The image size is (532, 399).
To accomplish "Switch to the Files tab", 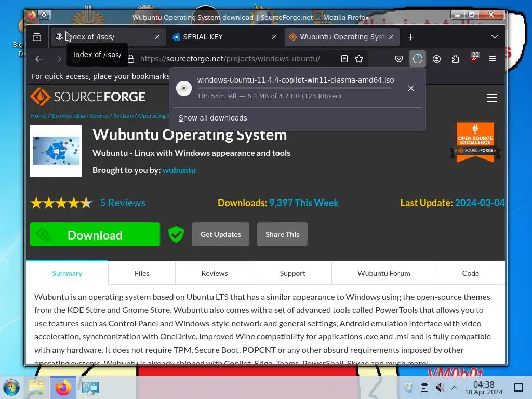I will click(142, 273).
